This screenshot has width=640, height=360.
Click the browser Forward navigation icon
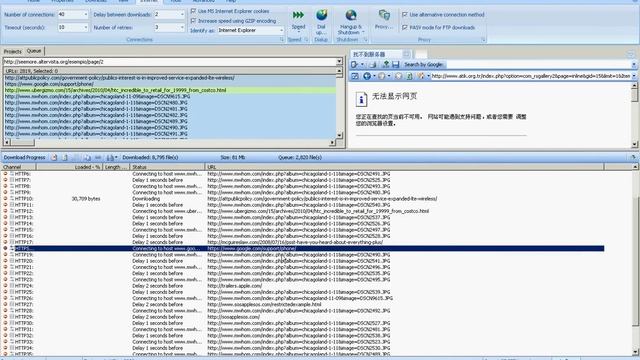pos(381,76)
